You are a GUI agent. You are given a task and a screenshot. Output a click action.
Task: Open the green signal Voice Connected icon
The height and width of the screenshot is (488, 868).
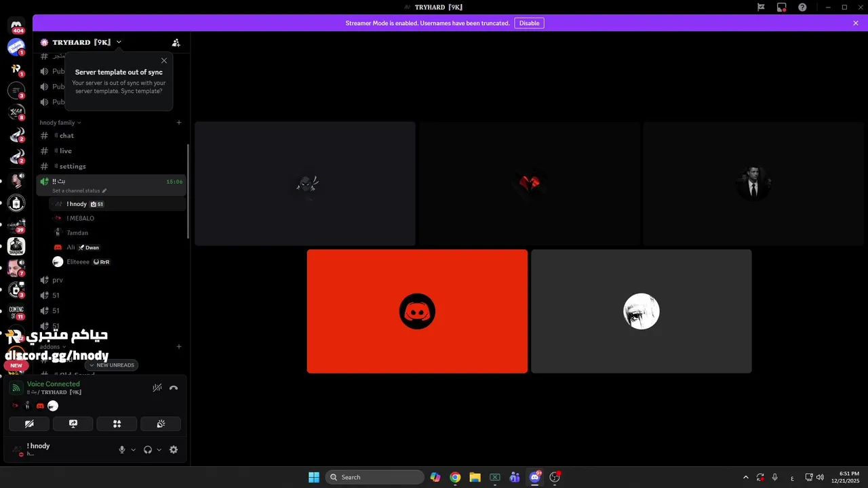point(16,388)
